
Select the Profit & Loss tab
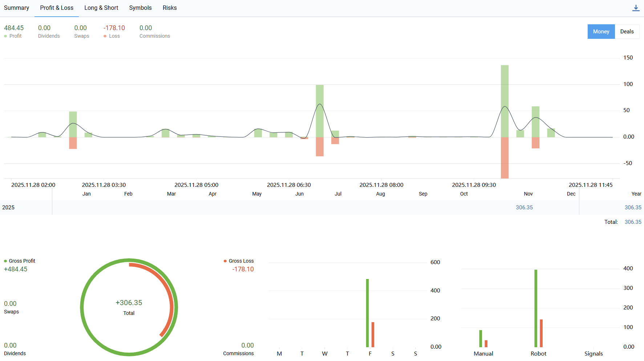click(57, 8)
